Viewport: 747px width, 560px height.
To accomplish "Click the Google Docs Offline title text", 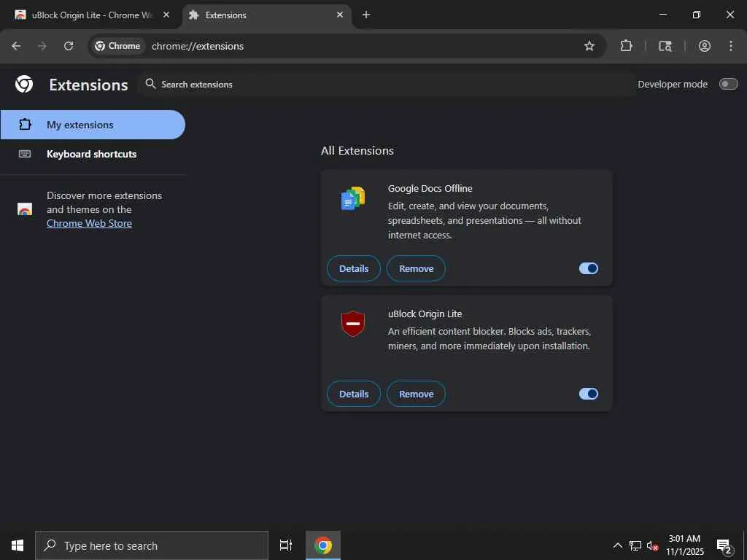I will (x=430, y=189).
